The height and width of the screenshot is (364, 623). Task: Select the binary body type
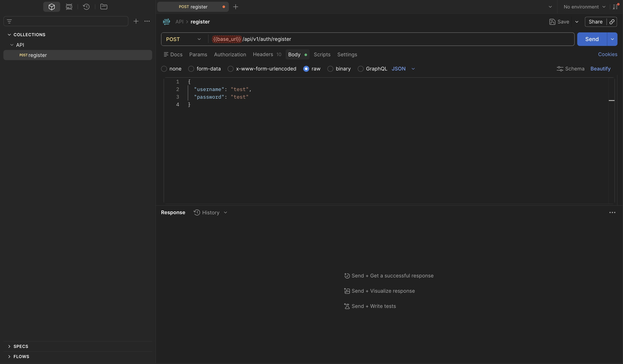point(330,69)
